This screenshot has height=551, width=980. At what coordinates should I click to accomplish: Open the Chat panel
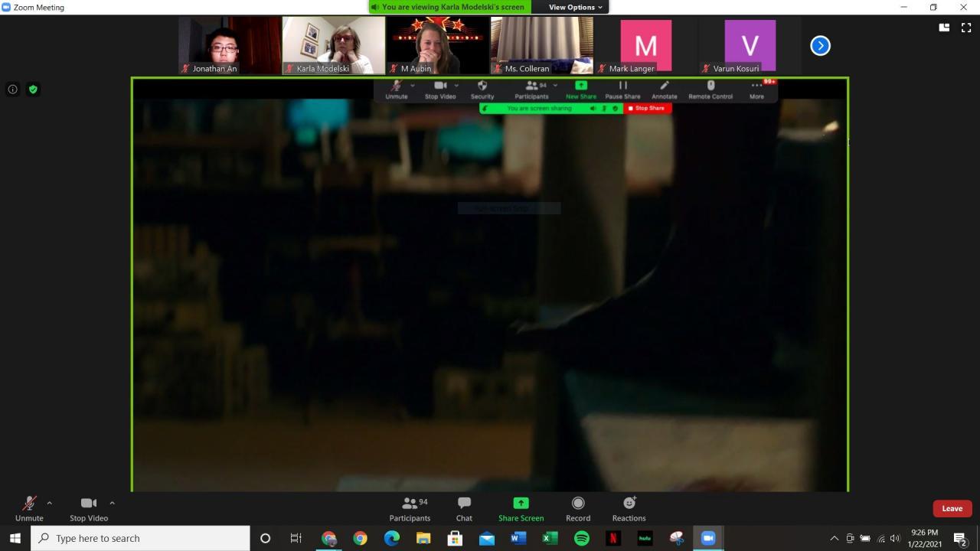[x=464, y=508]
